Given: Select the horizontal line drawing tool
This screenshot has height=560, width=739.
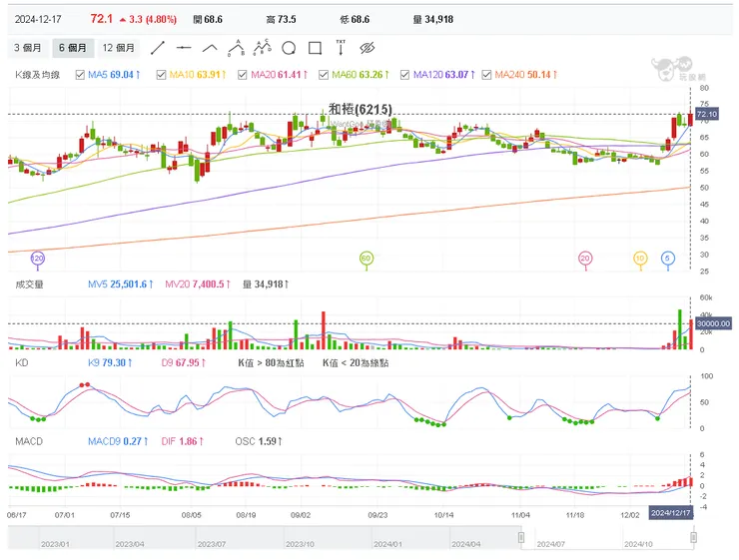Looking at the screenshot, I should (x=184, y=48).
